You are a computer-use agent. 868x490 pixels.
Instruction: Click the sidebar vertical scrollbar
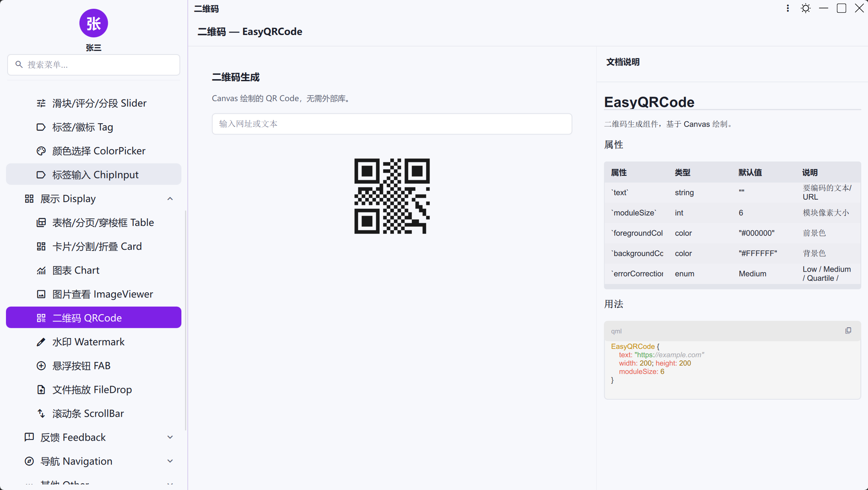[185, 320]
